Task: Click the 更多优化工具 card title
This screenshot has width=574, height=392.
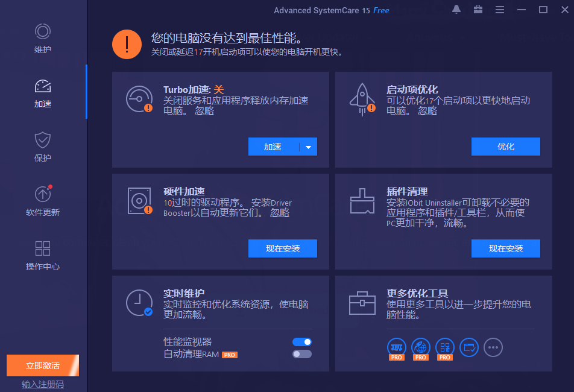Action: coord(417,293)
